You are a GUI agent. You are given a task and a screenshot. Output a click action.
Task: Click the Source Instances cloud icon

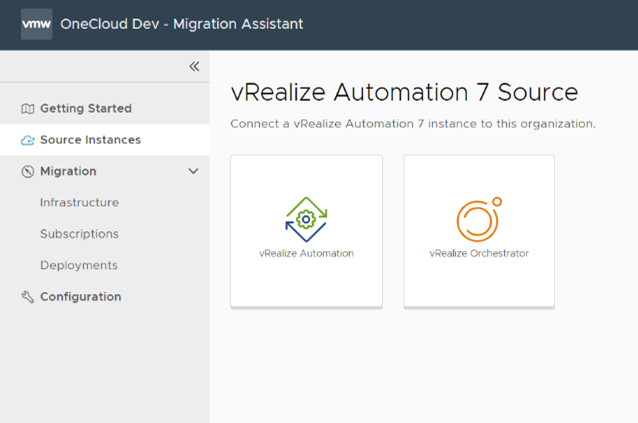(28, 140)
